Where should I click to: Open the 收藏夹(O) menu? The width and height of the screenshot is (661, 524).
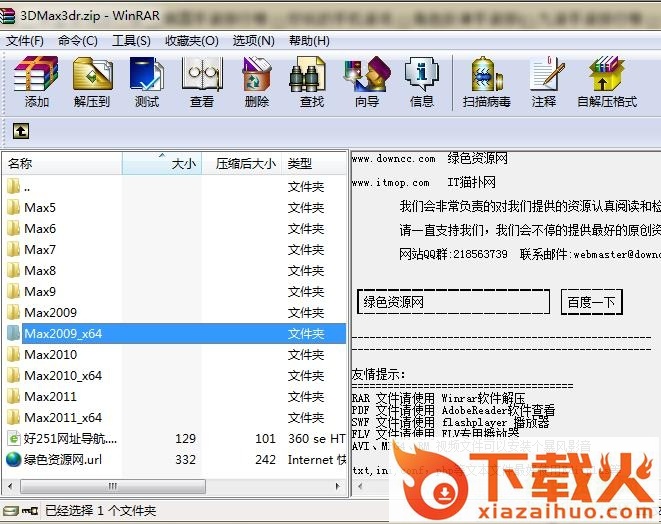pos(192,41)
